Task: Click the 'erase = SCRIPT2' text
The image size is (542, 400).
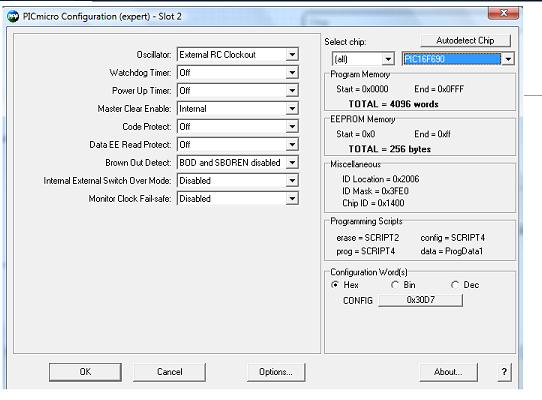Action: [368, 238]
